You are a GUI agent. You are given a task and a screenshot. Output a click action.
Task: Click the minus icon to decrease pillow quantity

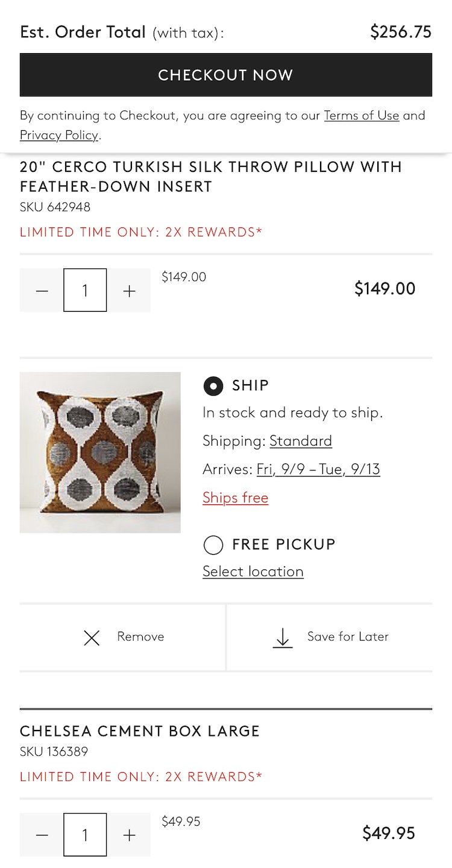coord(42,290)
